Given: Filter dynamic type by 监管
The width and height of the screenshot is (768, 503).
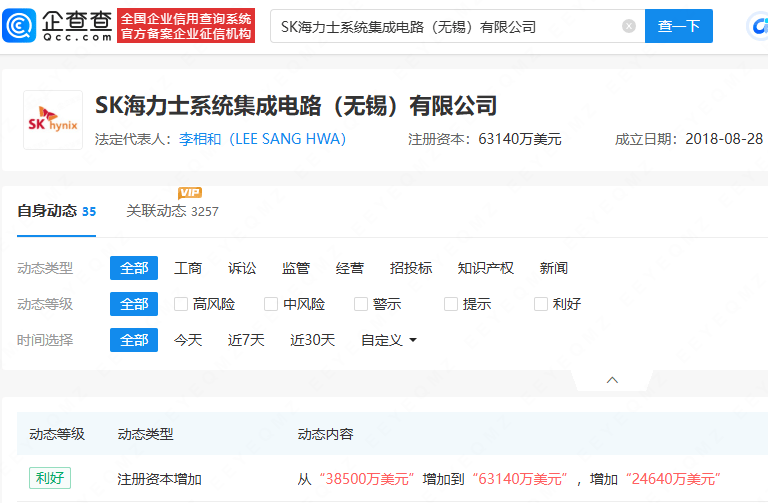Looking at the screenshot, I should click(296, 268).
